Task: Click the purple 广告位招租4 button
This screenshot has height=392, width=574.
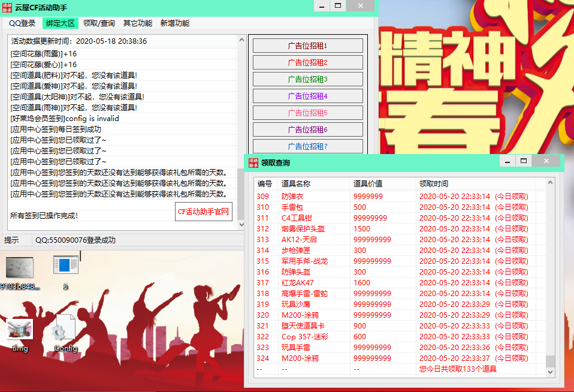Action: tap(307, 96)
